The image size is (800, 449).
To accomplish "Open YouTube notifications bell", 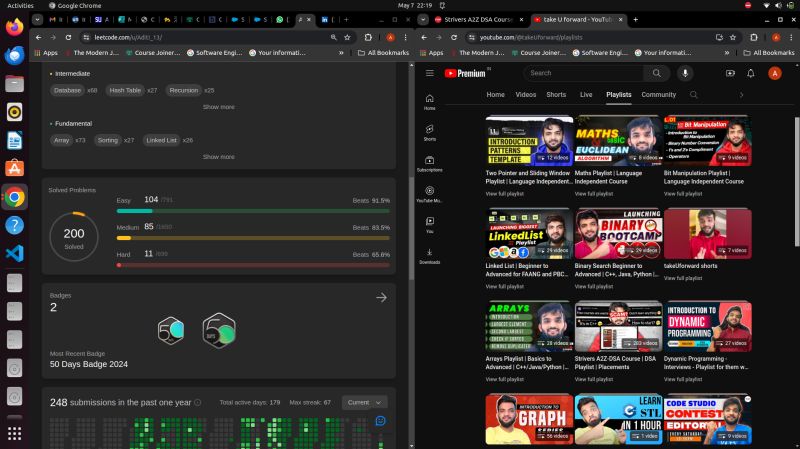I will tap(750, 73).
